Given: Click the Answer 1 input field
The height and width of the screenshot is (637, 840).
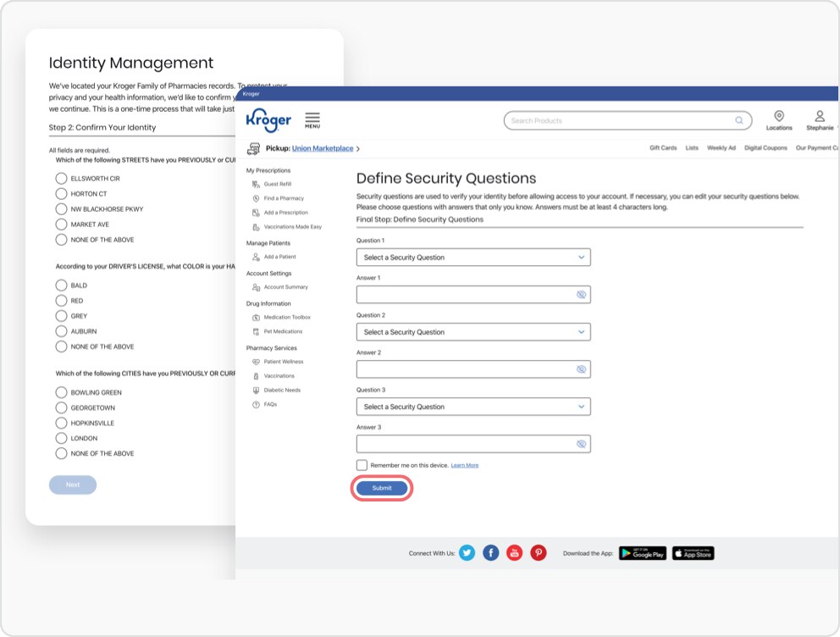Looking at the screenshot, I should click(x=473, y=295).
